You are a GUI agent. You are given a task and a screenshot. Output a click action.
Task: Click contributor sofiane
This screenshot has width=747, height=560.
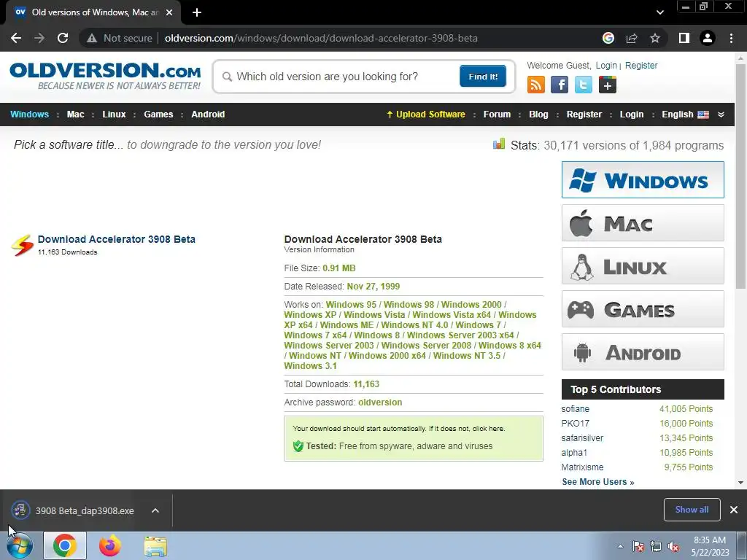click(x=575, y=409)
